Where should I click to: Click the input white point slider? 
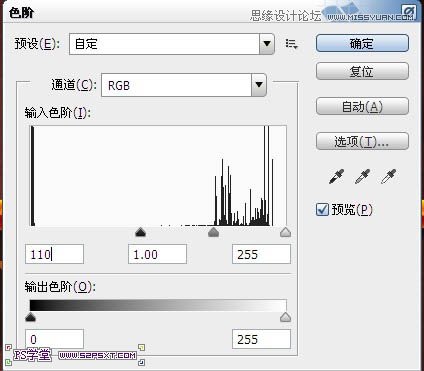coord(285,232)
